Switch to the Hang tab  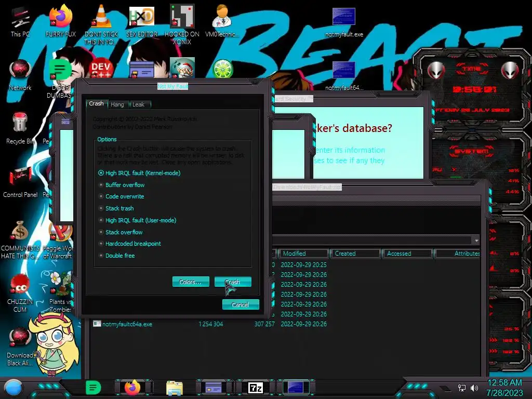tap(117, 104)
